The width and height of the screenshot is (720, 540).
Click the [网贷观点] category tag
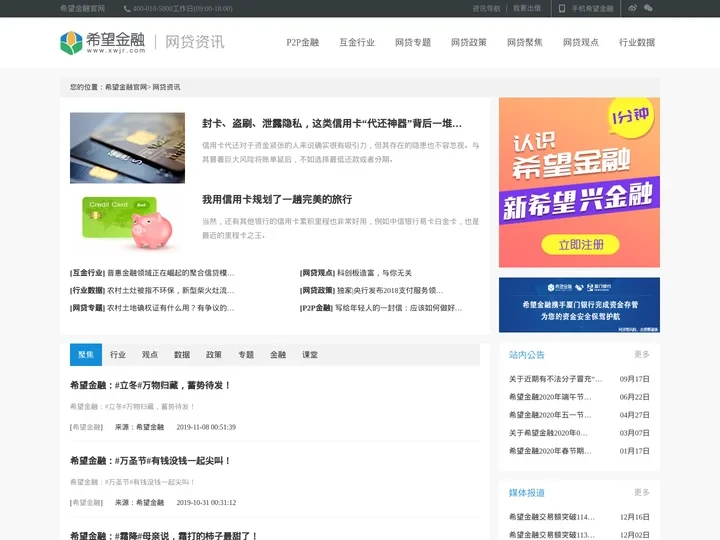[x=317, y=273]
